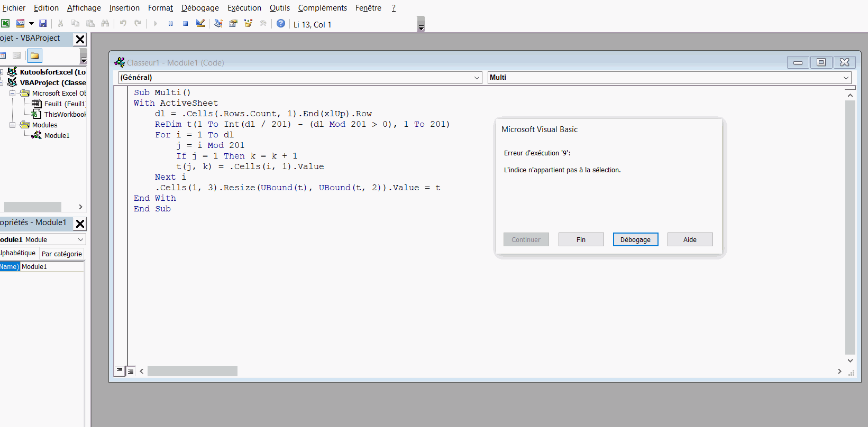Open the Project Explorer icon
Viewport: 868px width, 427px height.
[x=218, y=23]
